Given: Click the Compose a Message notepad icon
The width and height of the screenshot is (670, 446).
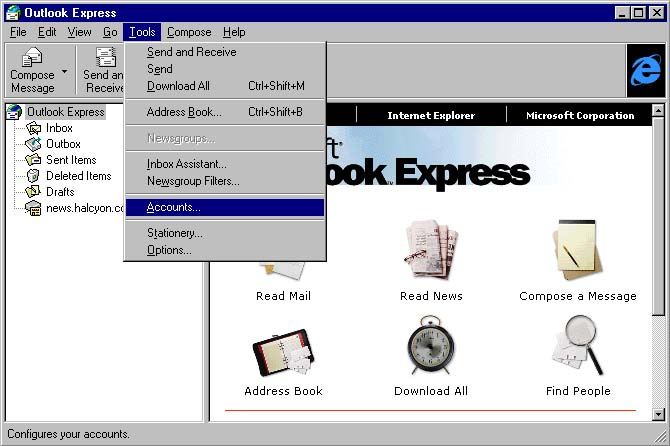Looking at the screenshot, I should [x=578, y=252].
